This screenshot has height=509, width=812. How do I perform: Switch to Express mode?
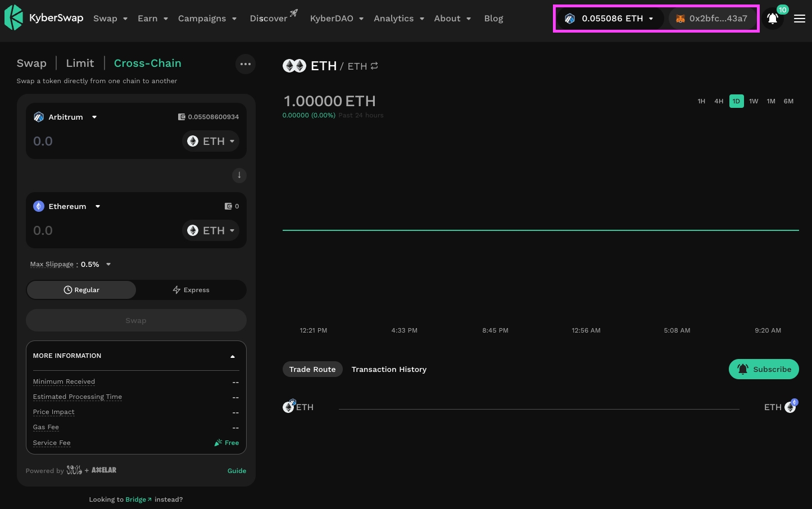[x=190, y=290]
